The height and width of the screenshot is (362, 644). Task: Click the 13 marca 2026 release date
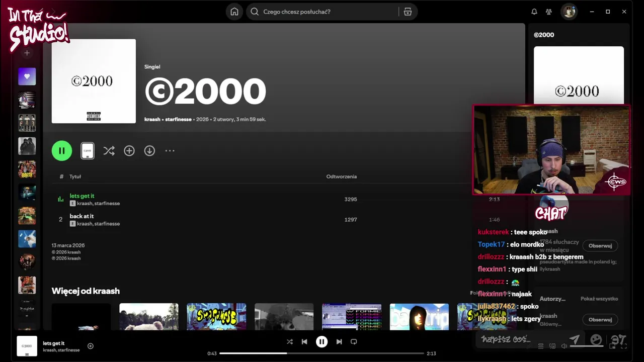pyautogui.click(x=68, y=245)
